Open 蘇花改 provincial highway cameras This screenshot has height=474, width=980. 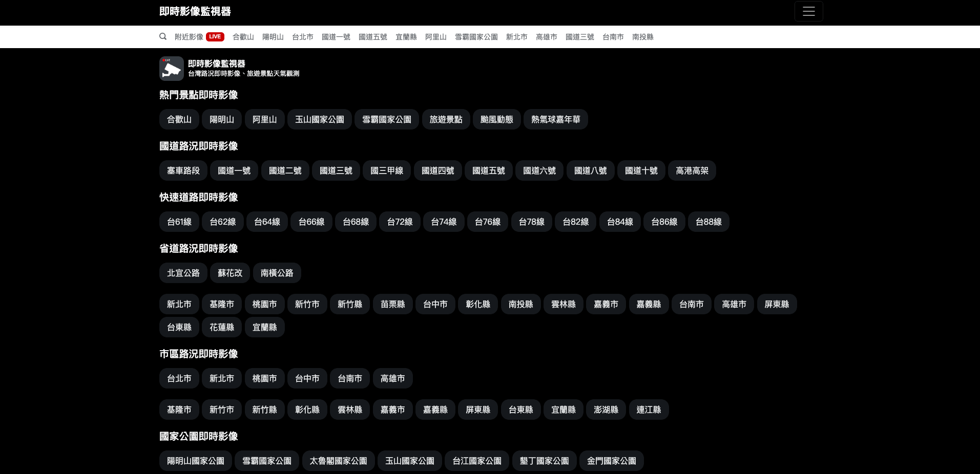230,273
